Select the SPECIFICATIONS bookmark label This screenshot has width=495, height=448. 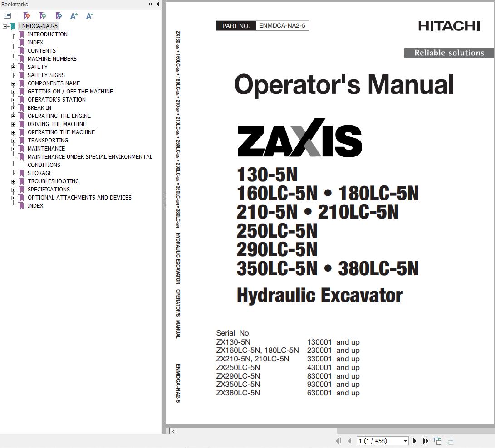coord(49,189)
